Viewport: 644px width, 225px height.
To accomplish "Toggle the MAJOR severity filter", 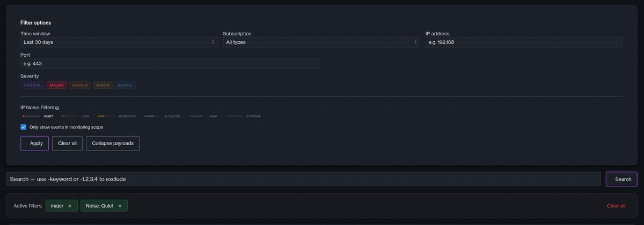I will (x=57, y=85).
